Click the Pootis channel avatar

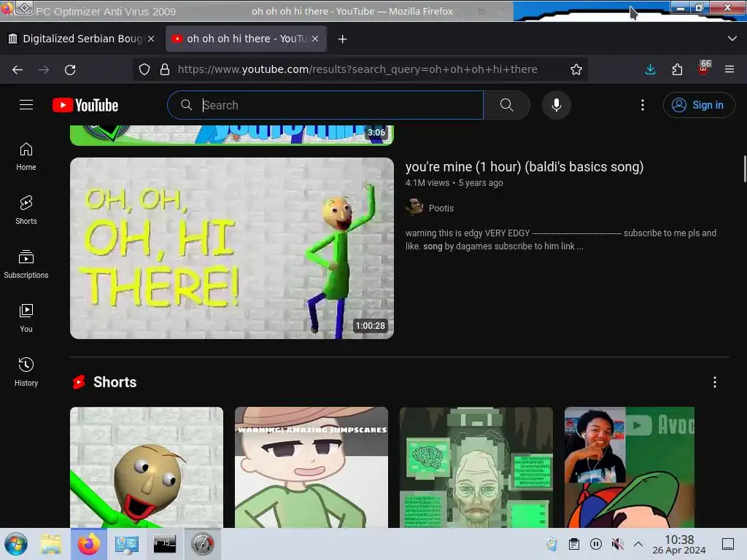click(x=414, y=208)
